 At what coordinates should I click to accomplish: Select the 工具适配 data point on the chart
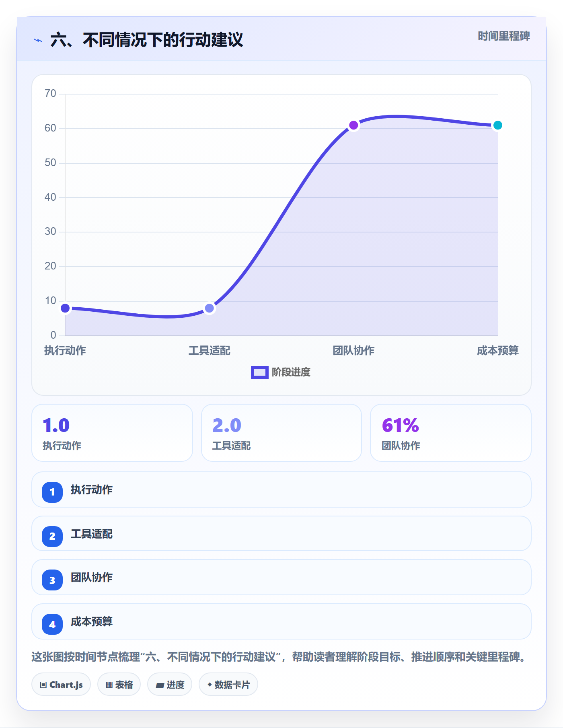(x=209, y=308)
